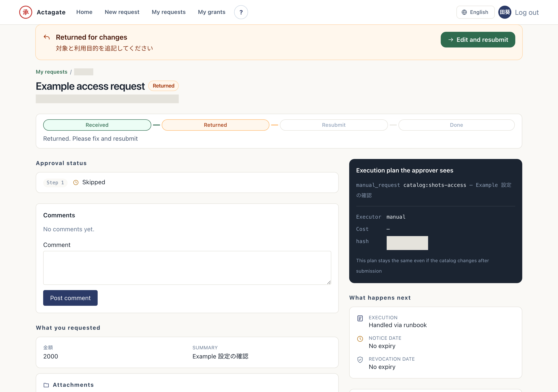Click the Post comment button

pos(70,298)
